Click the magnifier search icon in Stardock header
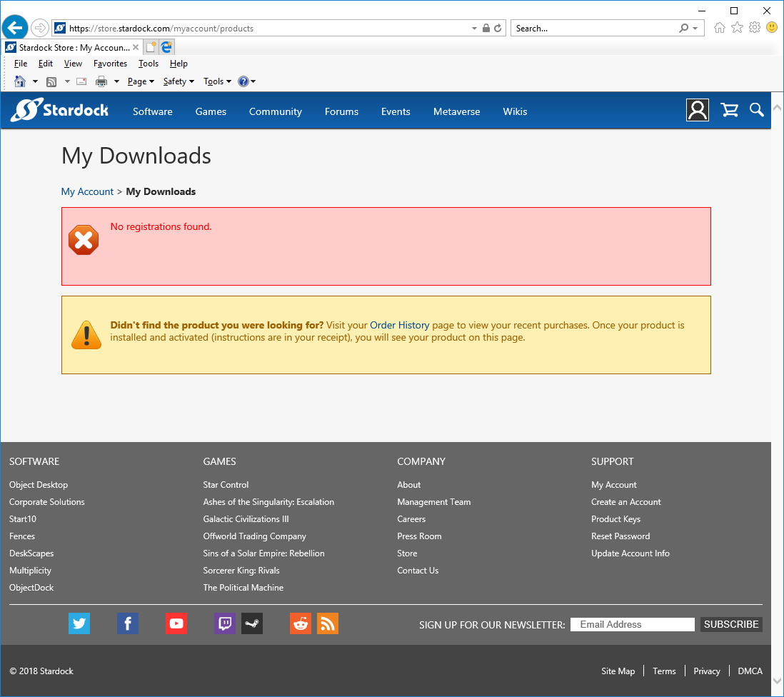 pyautogui.click(x=756, y=110)
